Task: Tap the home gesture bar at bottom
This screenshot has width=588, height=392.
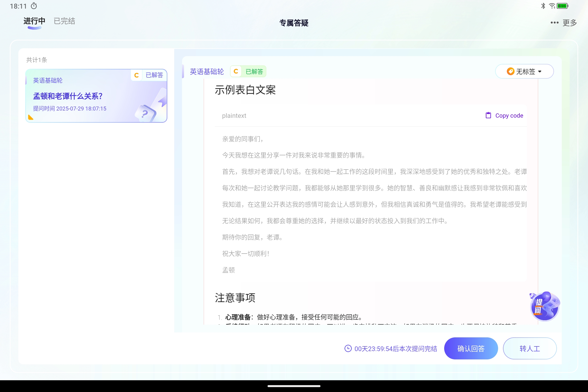Action: pyautogui.click(x=294, y=386)
